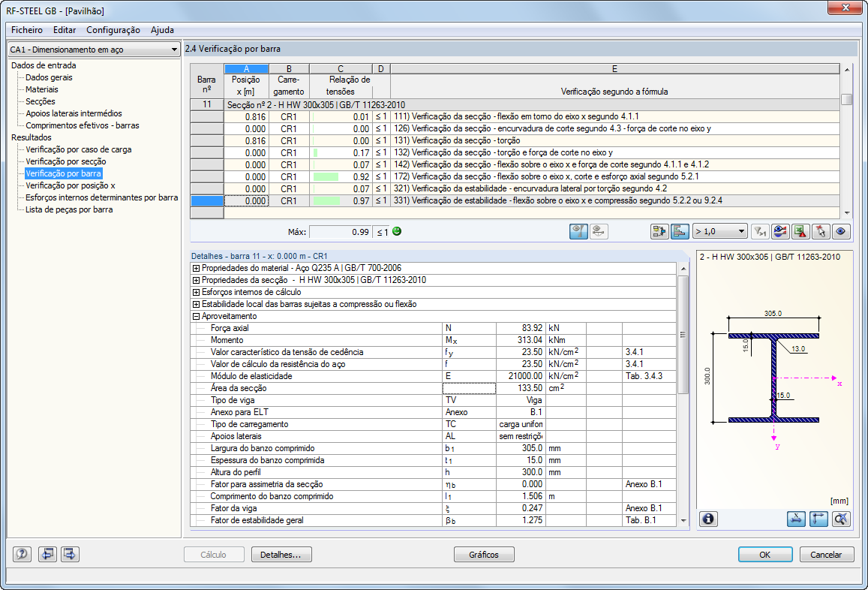Select Verificação por secção in tree
This screenshot has height=590, width=868.
[x=65, y=161]
